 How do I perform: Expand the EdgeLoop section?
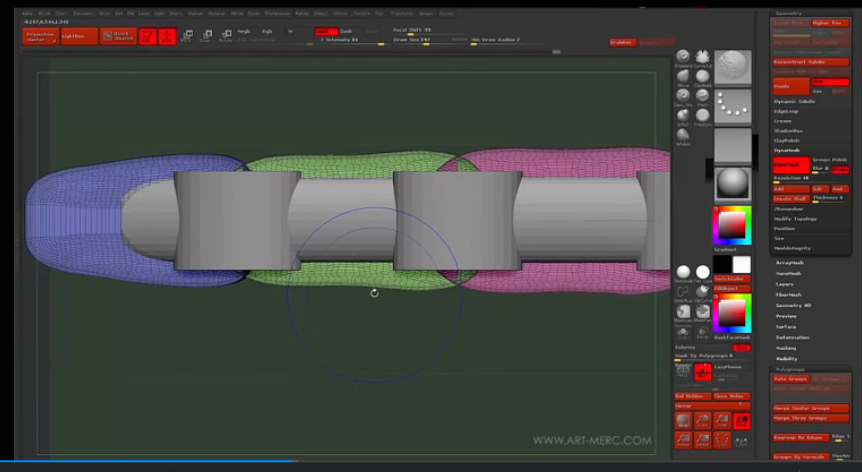click(x=786, y=112)
